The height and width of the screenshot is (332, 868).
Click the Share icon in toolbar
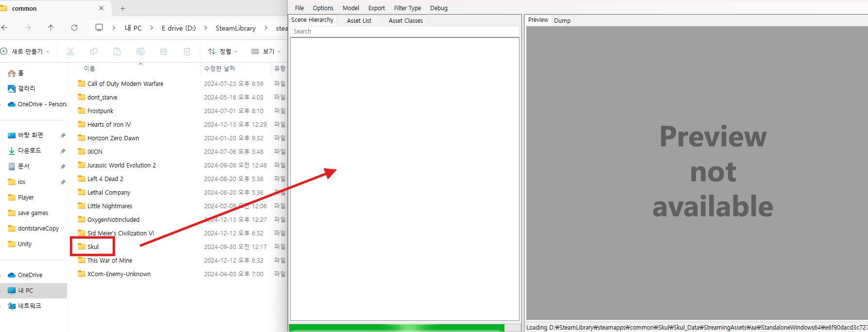click(164, 51)
